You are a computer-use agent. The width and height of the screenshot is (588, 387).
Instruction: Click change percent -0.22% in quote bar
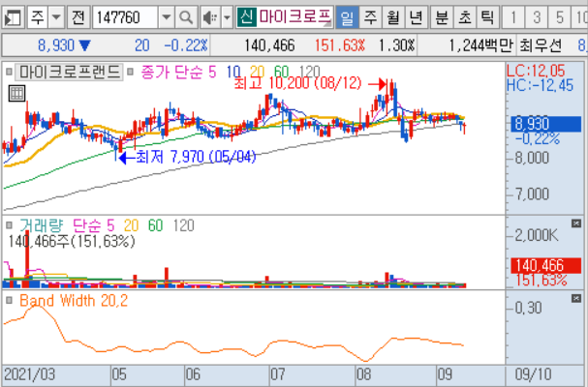[x=186, y=45]
